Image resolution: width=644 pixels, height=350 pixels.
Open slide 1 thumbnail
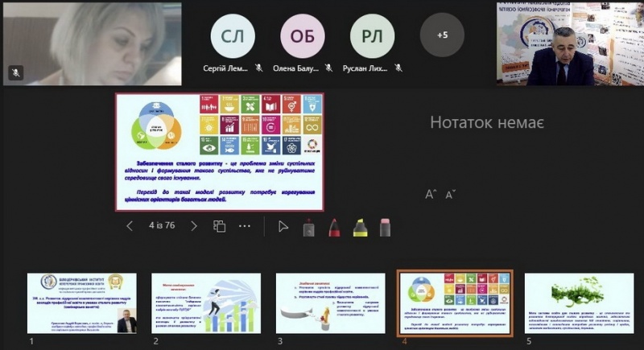coord(82,303)
